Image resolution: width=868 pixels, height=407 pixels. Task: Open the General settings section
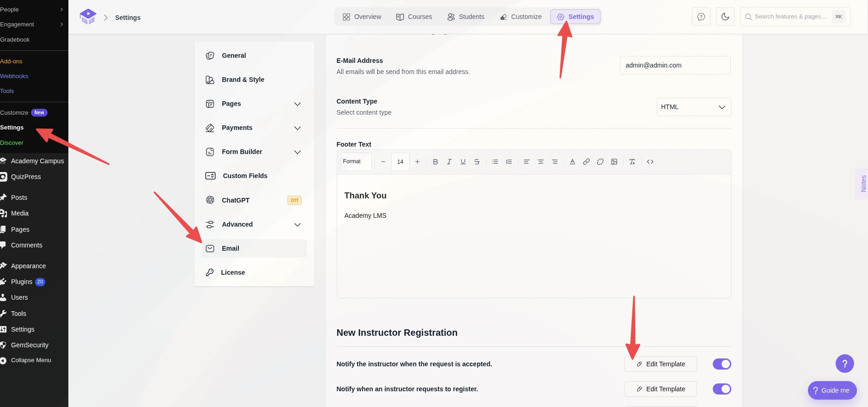click(254, 55)
